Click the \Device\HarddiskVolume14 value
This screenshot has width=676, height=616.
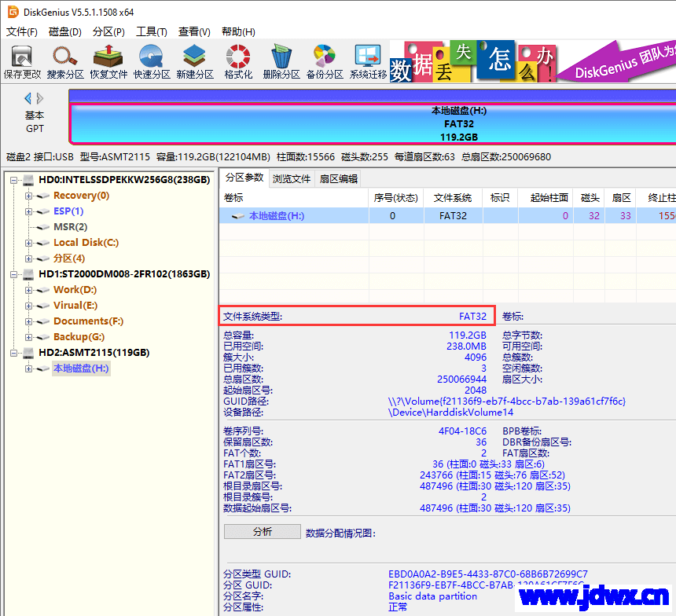click(x=450, y=412)
